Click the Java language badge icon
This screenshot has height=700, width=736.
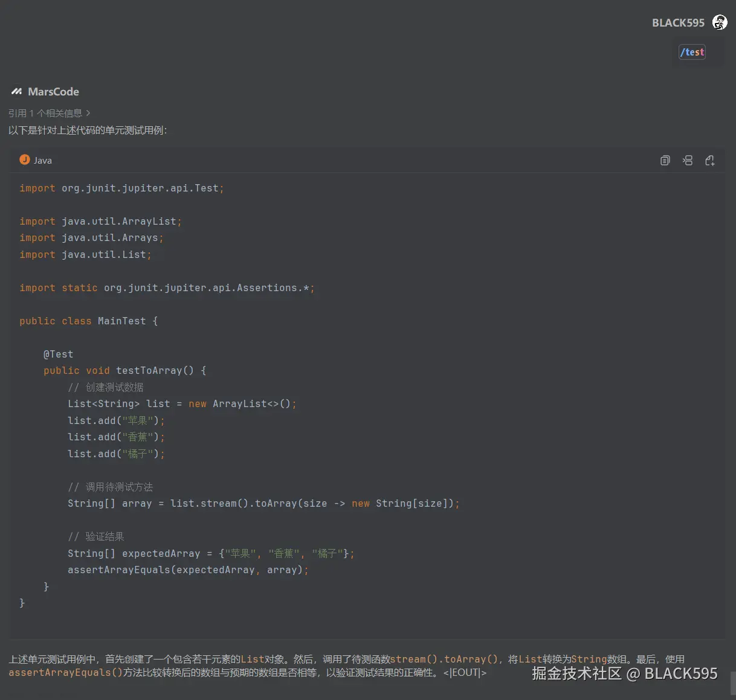25,159
